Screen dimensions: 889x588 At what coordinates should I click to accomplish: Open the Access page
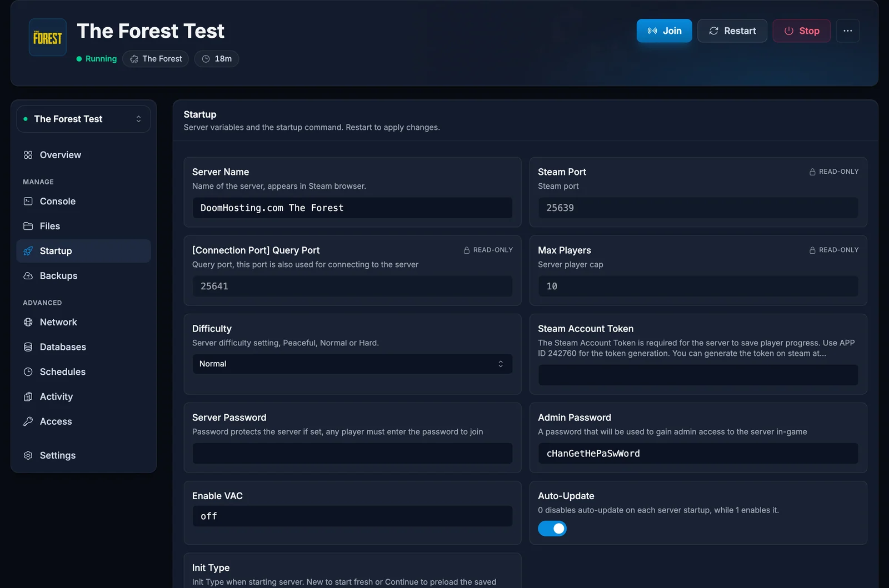[83, 421]
